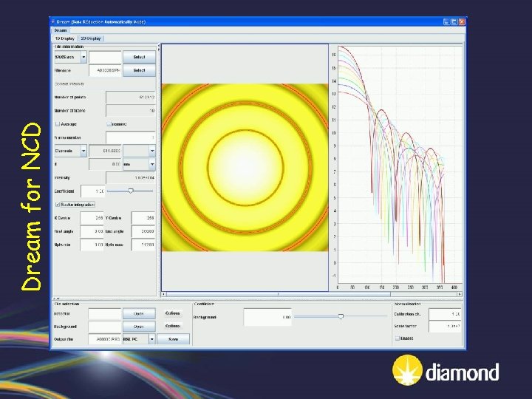Viewport: 532px width, 399px height.
Task: Click the Frame number input field
Action: tap(130, 137)
